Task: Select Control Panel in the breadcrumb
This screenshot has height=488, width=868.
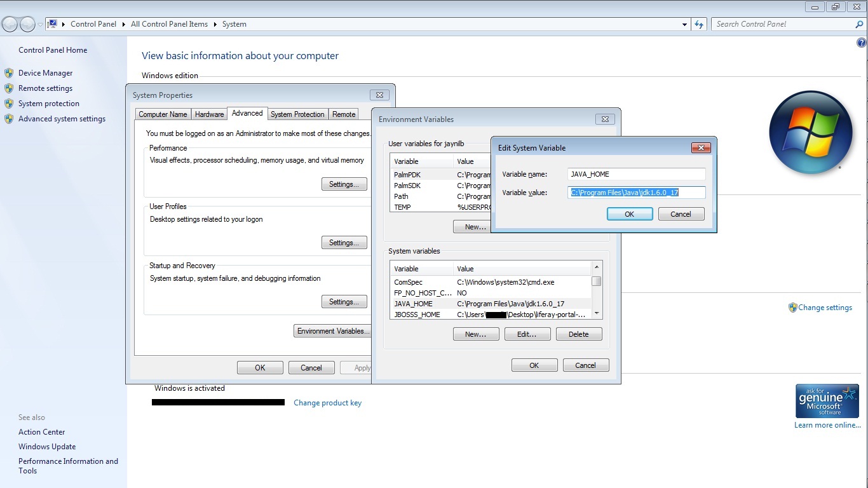Action: point(93,24)
